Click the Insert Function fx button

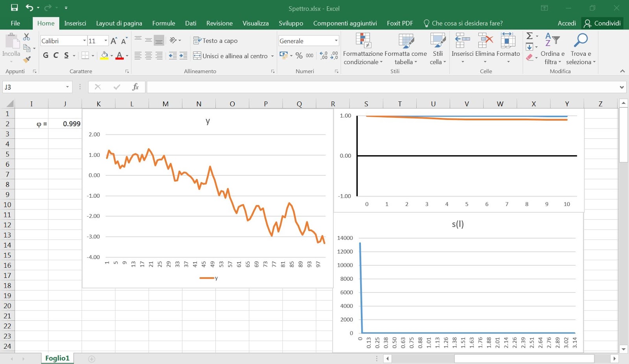click(135, 87)
